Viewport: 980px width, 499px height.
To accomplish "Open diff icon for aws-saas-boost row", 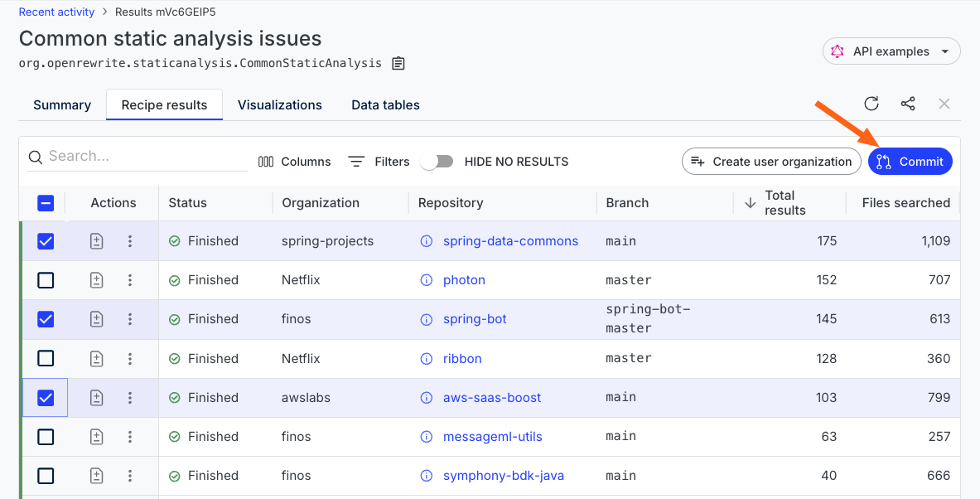I will (x=96, y=397).
